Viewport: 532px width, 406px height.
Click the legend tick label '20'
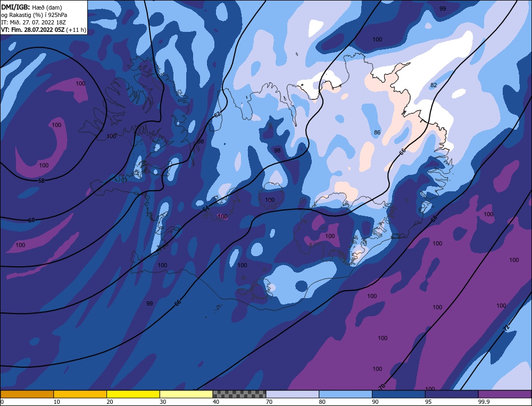tap(110, 402)
